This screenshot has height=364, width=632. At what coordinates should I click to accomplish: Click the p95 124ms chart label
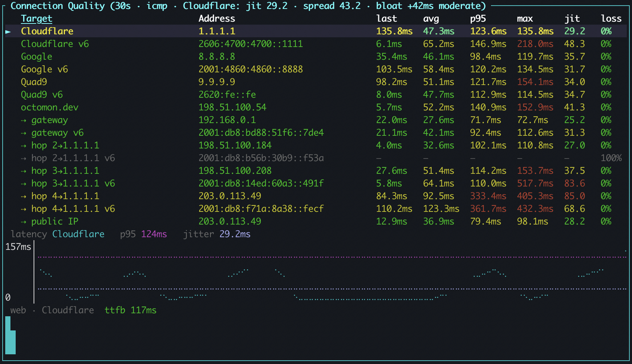[144, 234]
